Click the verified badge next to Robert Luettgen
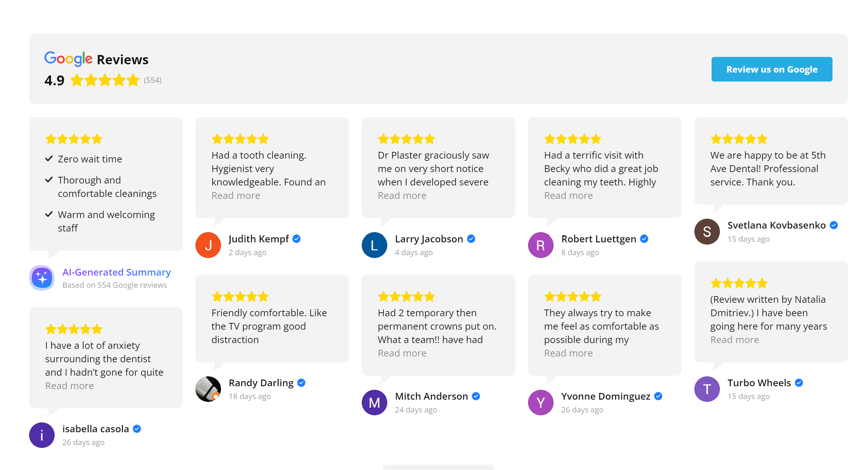868x470 pixels. (644, 239)
